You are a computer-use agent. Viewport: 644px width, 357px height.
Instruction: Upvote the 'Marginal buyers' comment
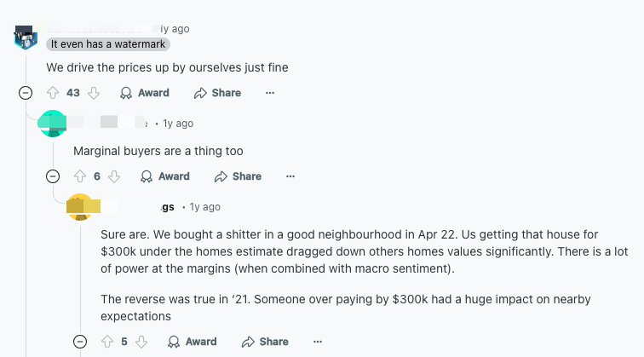click(x=80, y=176)
